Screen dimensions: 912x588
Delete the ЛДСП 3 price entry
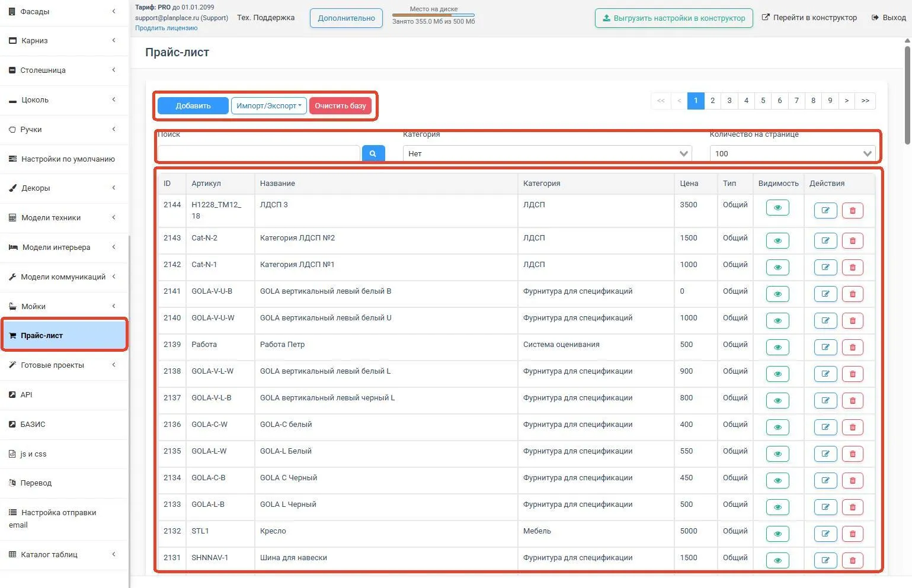tap(853, 210)
